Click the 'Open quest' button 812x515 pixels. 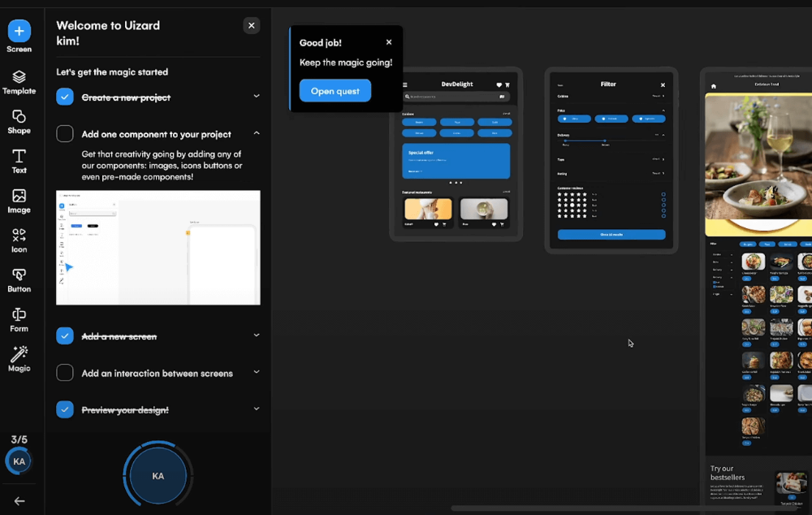tap(335, 90)
